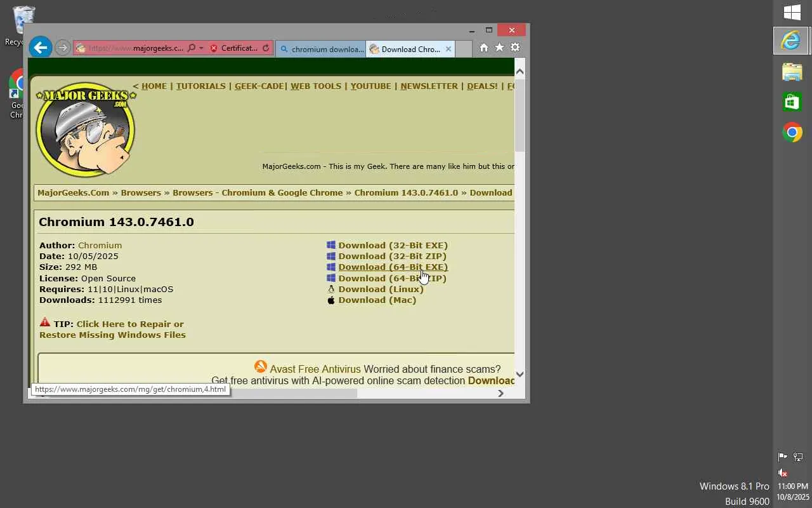Open the HOME navigation link
Image resolution: width=812 pixels, height=508 pixels.
click(x=154, y=86)
